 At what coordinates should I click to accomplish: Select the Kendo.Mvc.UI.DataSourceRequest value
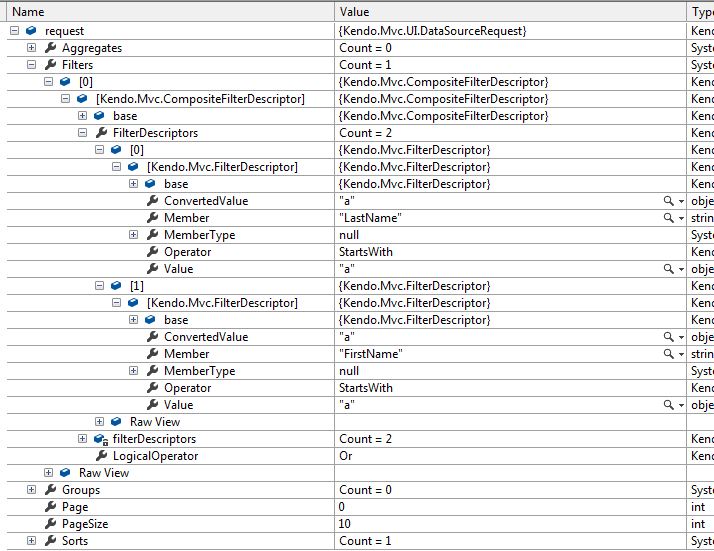pos(432,31)
